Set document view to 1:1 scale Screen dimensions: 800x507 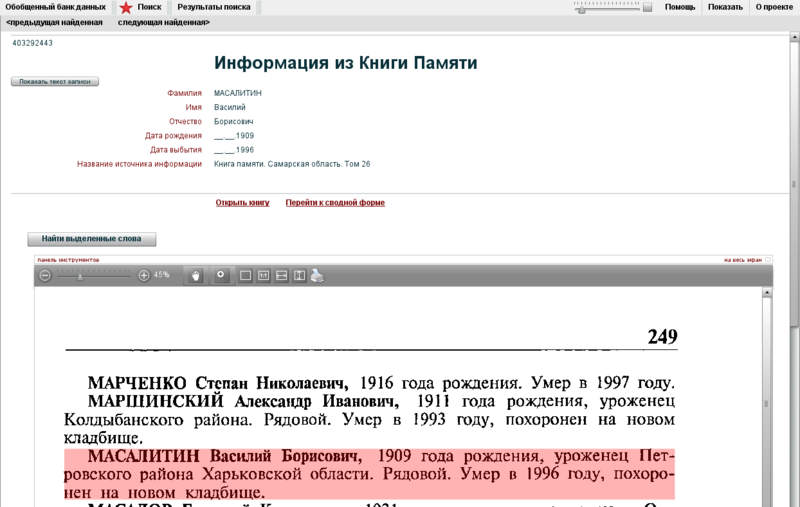(264, 276)
